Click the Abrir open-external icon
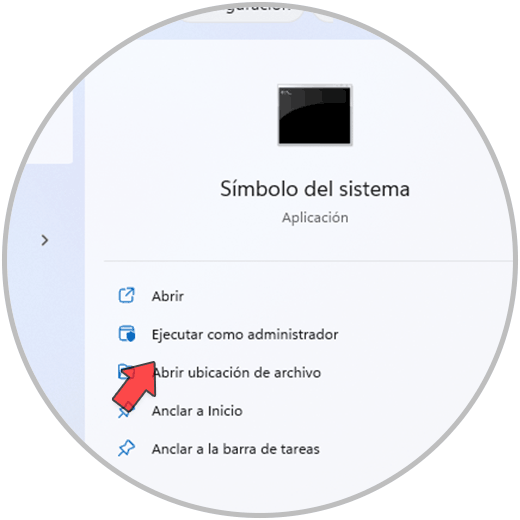 click(x=126, y=295)
